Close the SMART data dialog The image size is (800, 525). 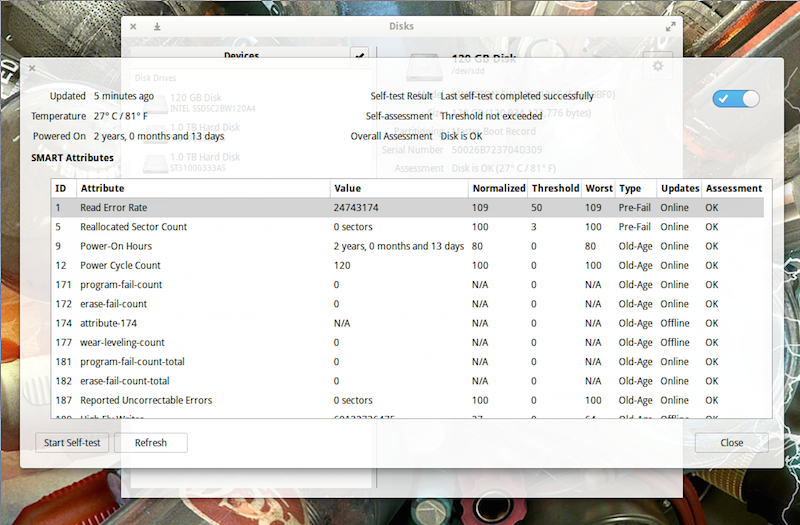pyautogui.click(x=731, y=443)
